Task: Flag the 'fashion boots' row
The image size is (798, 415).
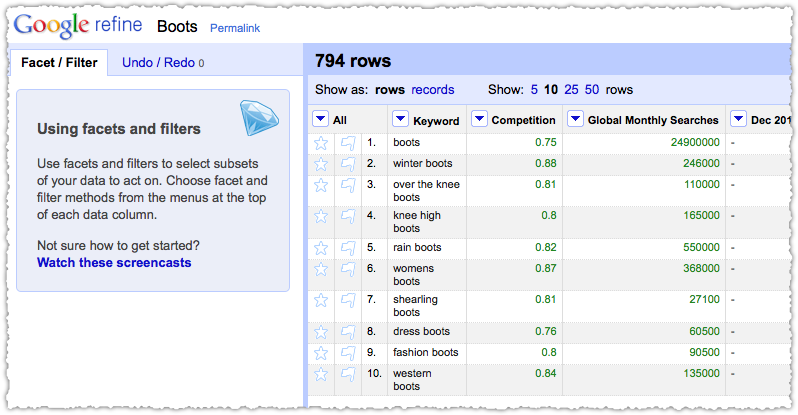Action: (348, 353)
